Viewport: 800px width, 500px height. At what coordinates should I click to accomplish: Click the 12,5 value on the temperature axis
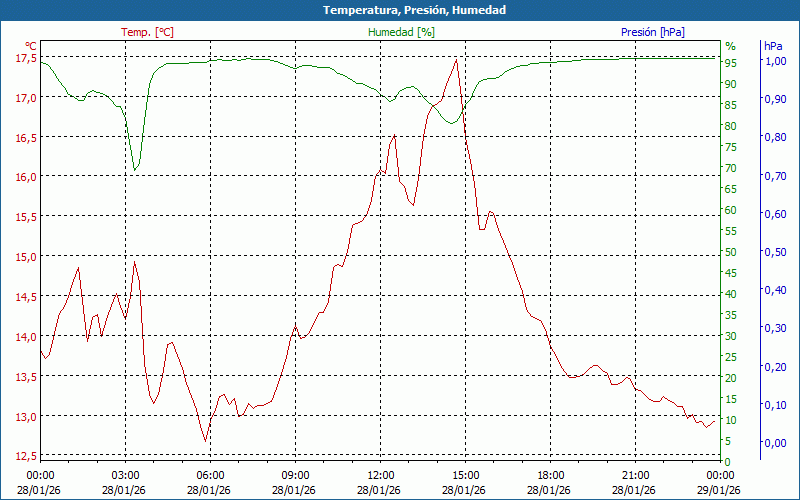26,456
